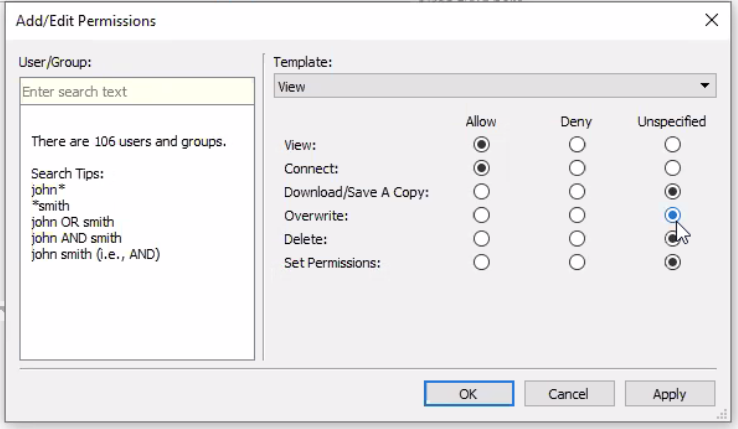Set View permission to Allow
738x429 pixels.
[x=482, y=144]
